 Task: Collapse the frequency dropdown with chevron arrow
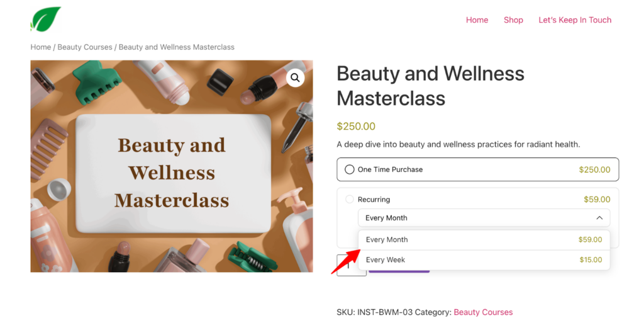coord(599,218)
